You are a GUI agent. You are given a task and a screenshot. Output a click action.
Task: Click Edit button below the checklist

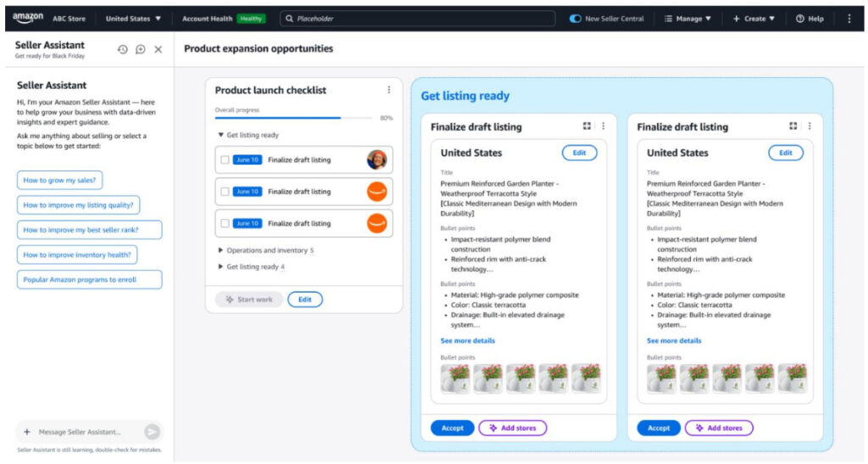305,299
